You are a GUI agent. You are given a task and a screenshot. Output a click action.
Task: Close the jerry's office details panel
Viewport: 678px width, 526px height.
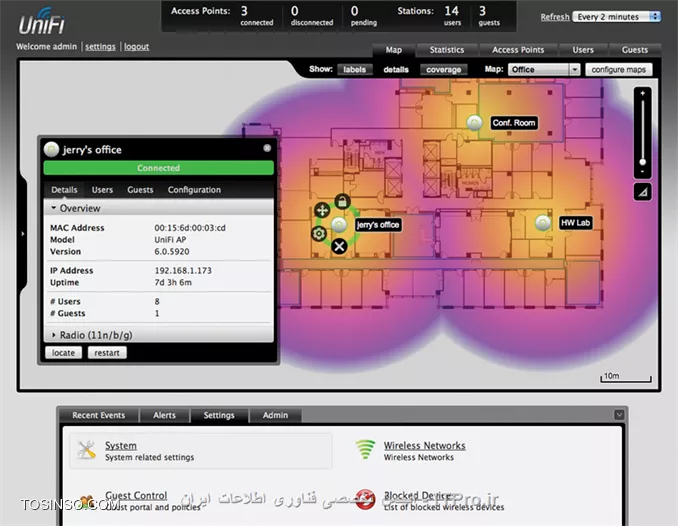267,148
